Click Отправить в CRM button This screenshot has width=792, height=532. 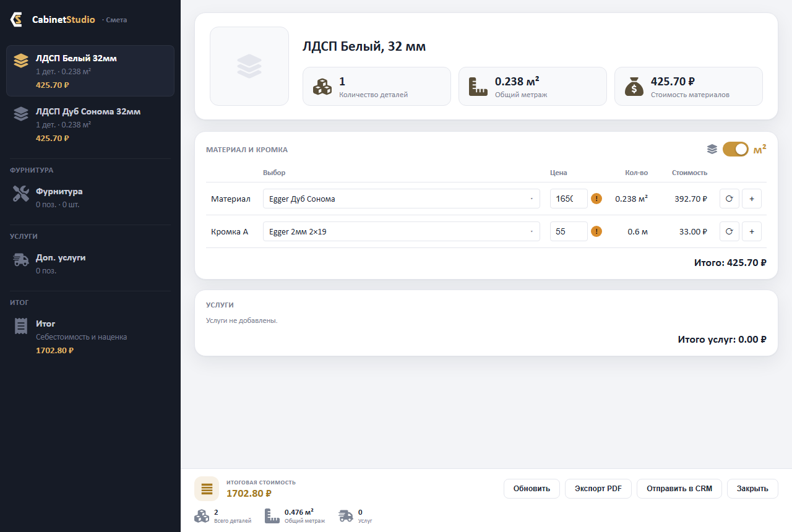click(x=679, y=489)
